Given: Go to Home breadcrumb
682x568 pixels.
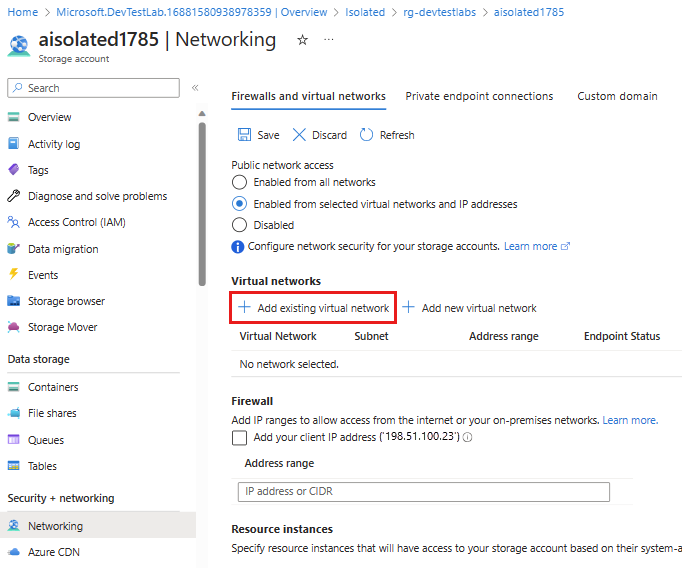Looking at the screenshot, I should pos(23,12).
